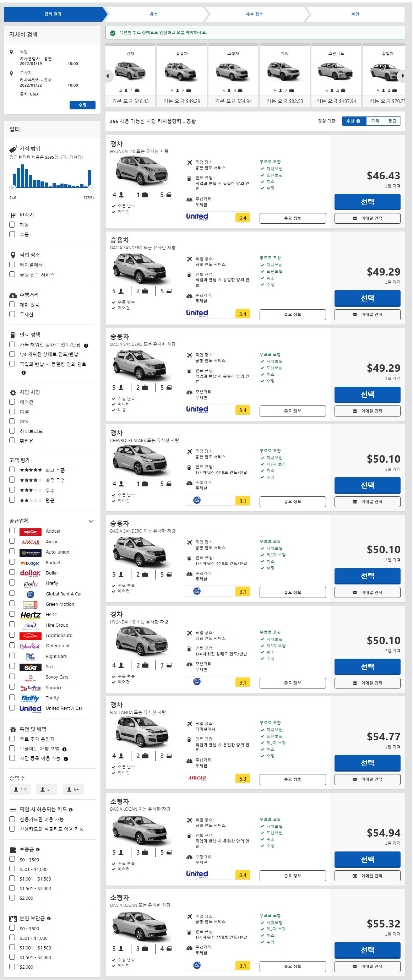
Task: Sort results by 등급
Action: (x=392, y=121)
